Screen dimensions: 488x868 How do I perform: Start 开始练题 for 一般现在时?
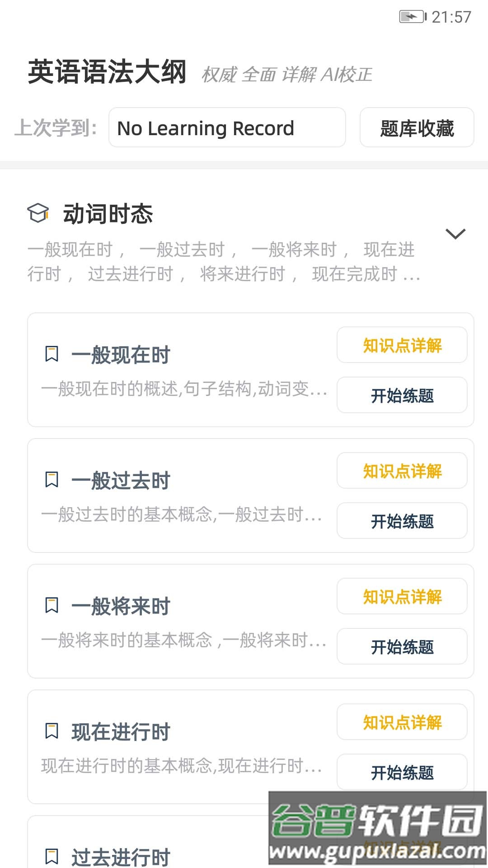pyautogui.click(x=402, y=395)
